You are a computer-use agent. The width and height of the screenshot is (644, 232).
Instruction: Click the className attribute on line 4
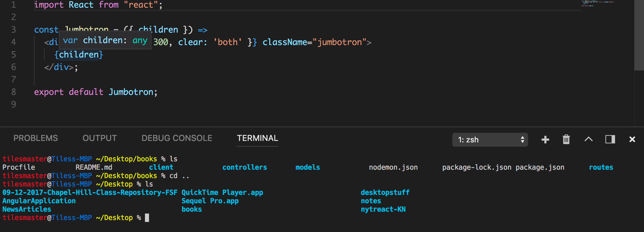tap(284, 42)
